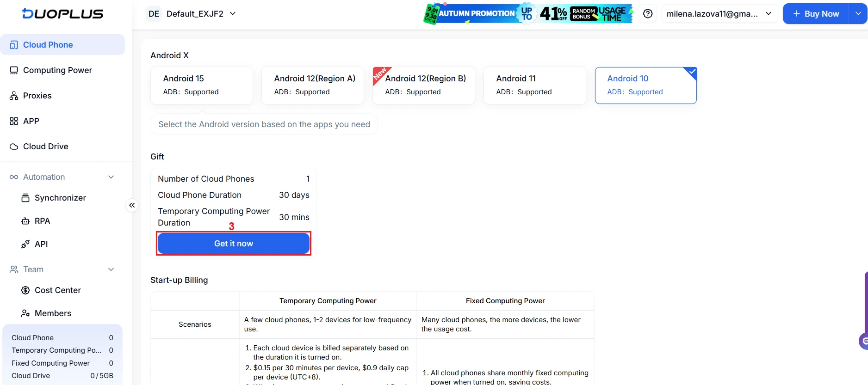Select the Android 11 version card
The height and width of the screenshot is (385, 868).
[x=534, y=85]
